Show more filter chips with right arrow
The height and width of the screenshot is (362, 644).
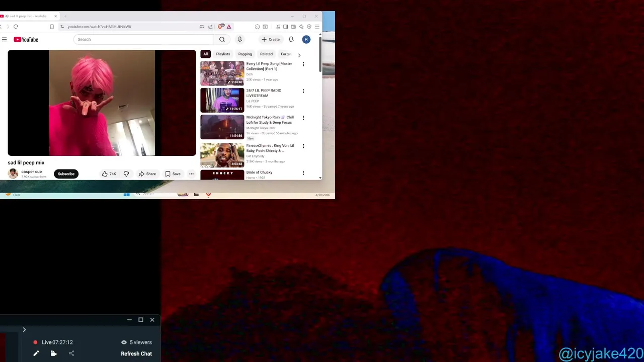point(299,55)
